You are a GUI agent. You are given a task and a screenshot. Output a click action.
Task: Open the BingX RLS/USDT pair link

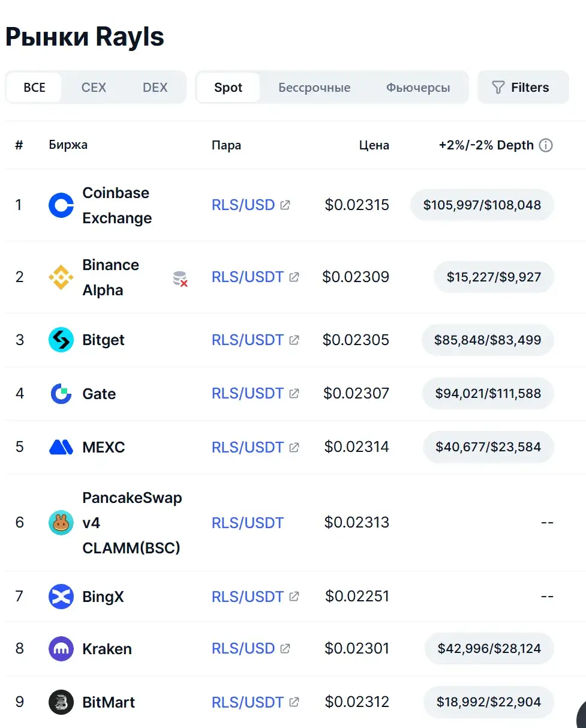click(x=248, y=597)
